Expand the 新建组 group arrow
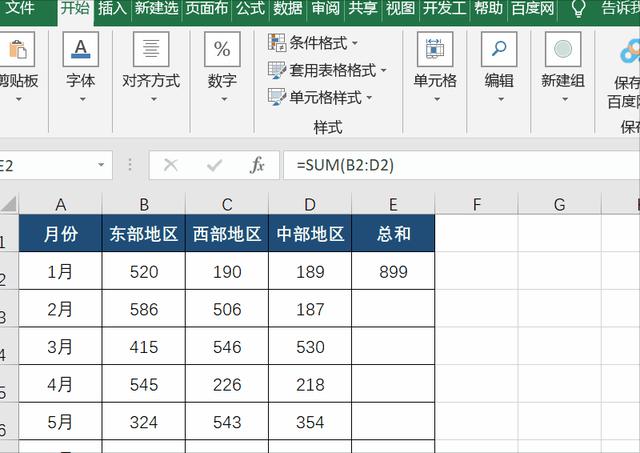The height and width of the screenshot is (453, 640). coord(565,99)
